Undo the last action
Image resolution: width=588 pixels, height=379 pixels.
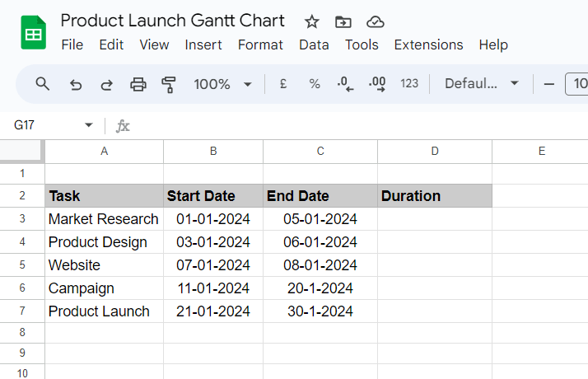tap(76, 84)
